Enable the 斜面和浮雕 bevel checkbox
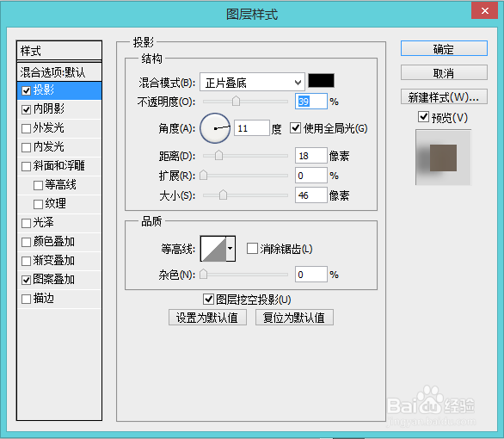 [x=27, y=167]
